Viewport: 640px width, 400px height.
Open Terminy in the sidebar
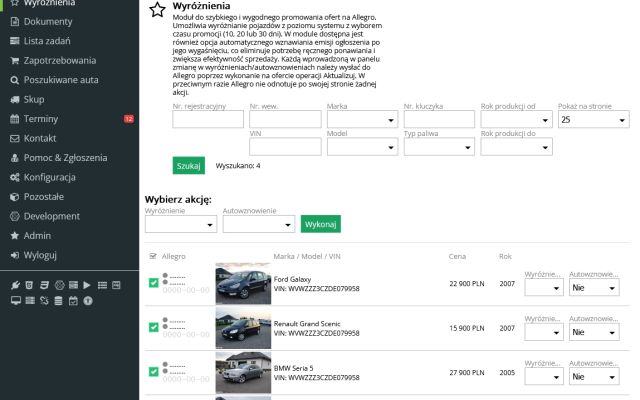pos(40,118)
